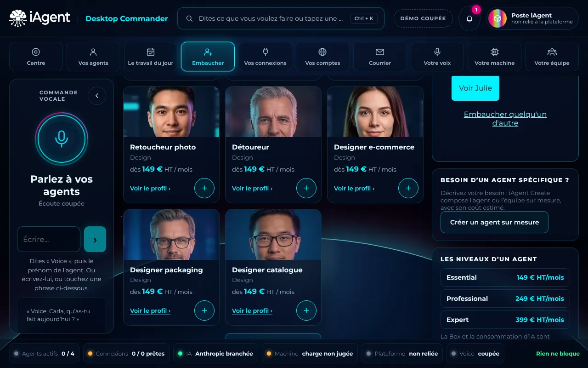Image resolution: width=588 pixels, height=368 pixels.
Task: Click Créer un agent sur mesure
Action: 494,222
